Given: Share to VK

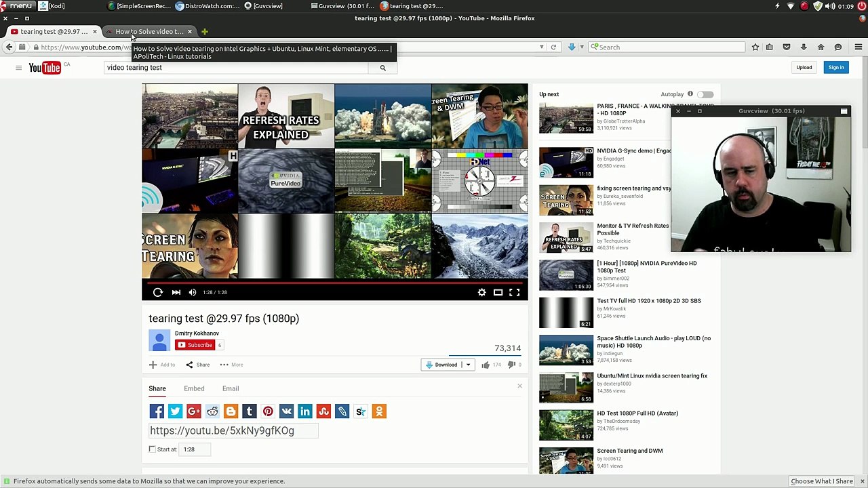Looking at the screenshot, I should click(286, 411).
